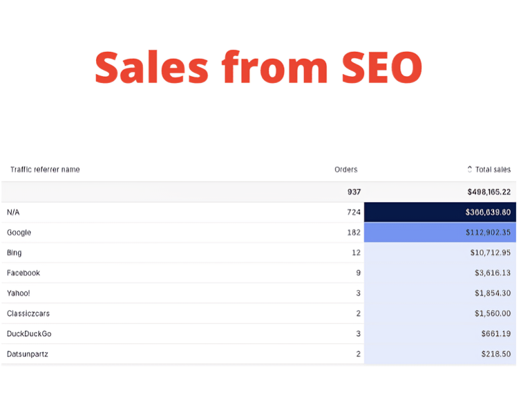Click the sort arrow beside Total sales

469,169
